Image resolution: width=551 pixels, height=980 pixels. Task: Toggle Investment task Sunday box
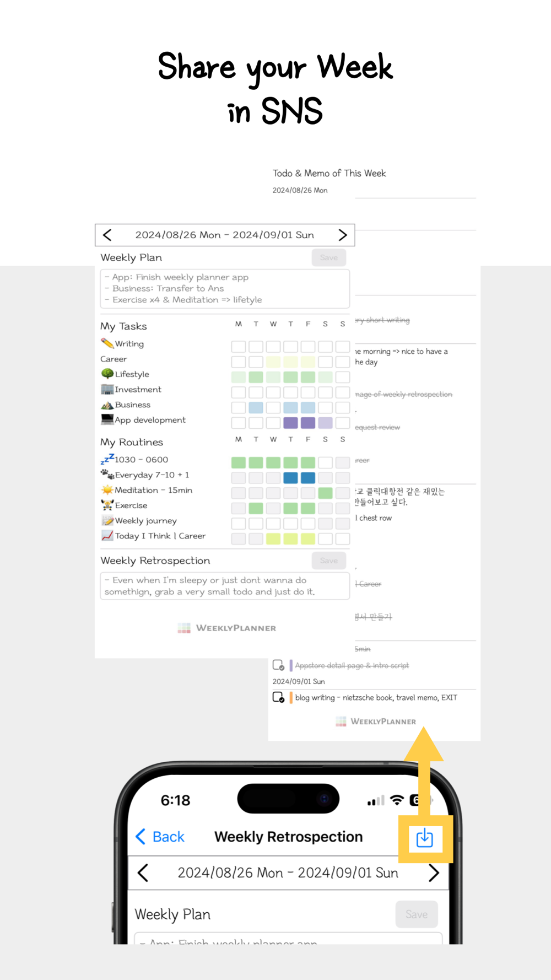pos(343,392)
